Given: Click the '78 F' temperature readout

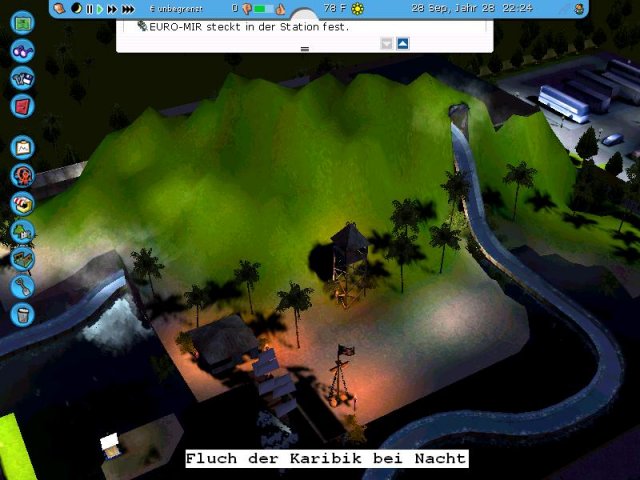Looking at the screenshot, I should (x=336, y=8).
